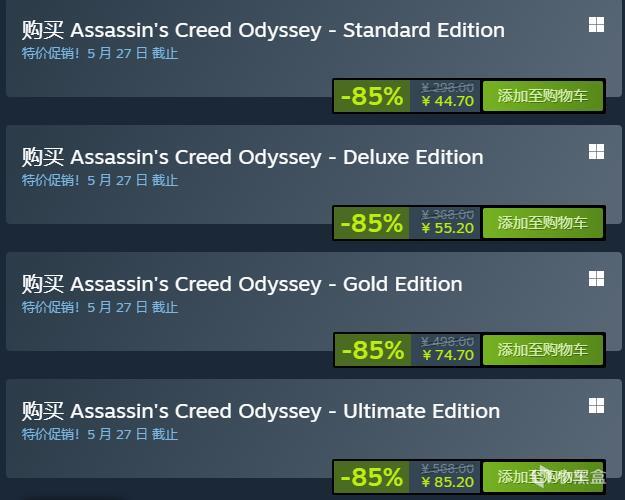Click -85% discount badge for Standard Edition
625x500 pixels.
[x=372, y=96]
